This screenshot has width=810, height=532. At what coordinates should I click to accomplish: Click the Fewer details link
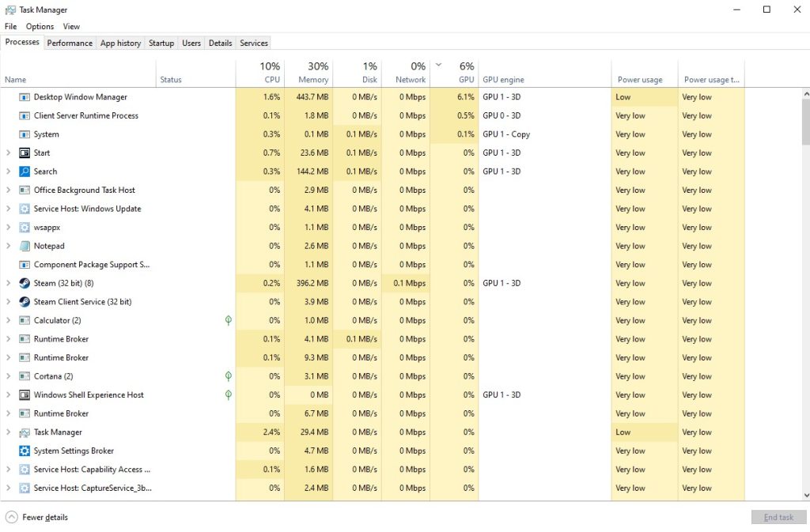pos(45,518)
